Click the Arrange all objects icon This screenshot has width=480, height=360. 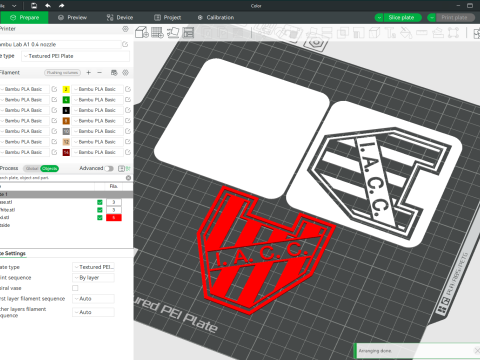188,32
